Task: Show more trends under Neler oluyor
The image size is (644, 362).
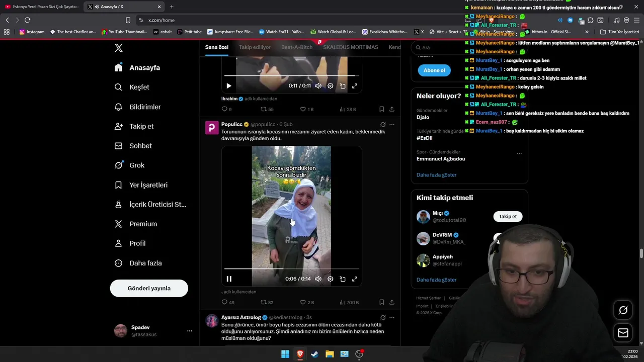Action: click(437, 175)
